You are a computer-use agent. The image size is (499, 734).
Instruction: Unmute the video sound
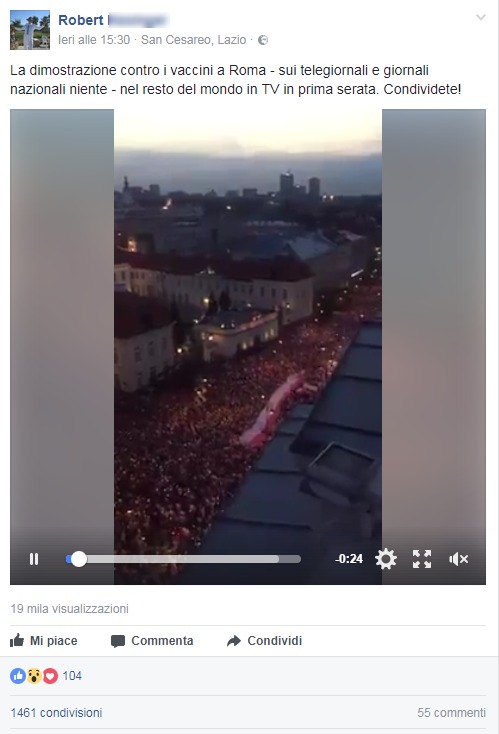pos(458,559)
